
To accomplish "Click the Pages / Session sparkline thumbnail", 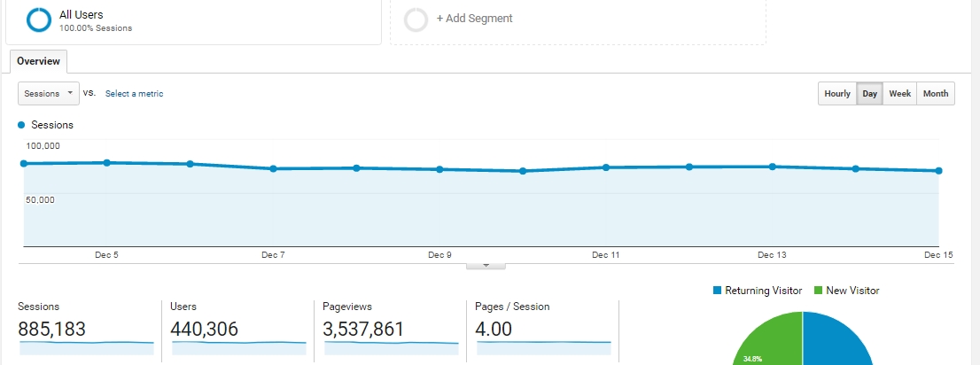I will point(544,347).
